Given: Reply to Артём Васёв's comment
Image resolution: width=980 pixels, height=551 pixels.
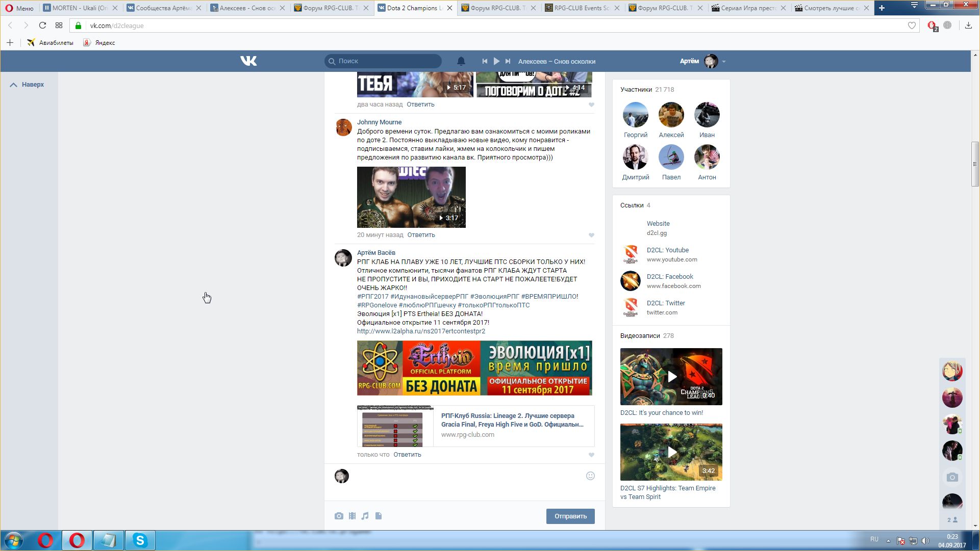Looking at the screenshot, I should (x=407, y=455).
